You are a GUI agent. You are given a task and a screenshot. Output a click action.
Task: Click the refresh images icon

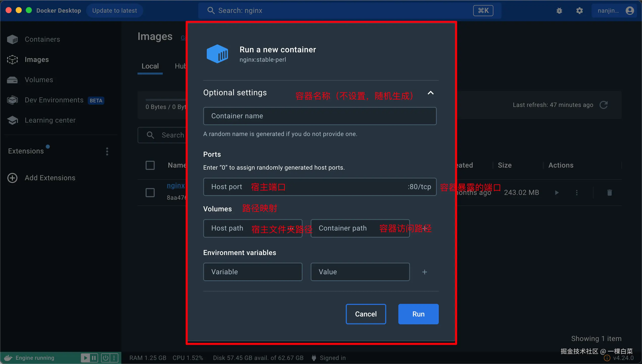604,105
